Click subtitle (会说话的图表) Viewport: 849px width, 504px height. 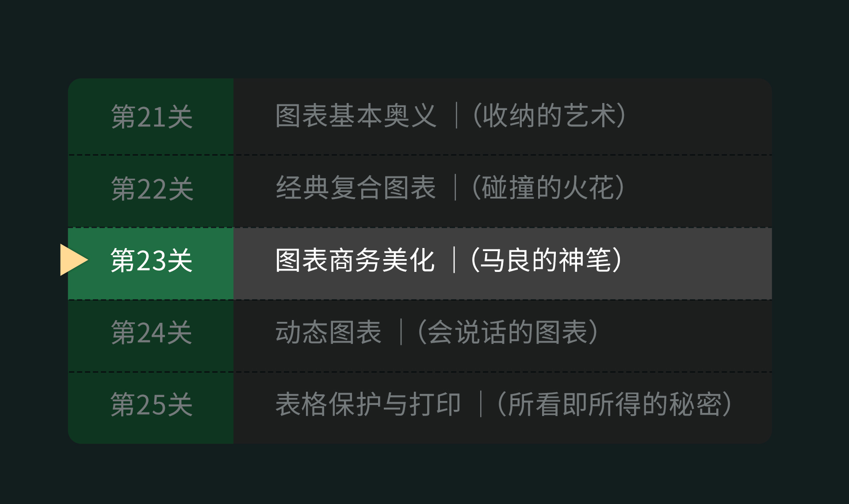[x=508, y=332]
